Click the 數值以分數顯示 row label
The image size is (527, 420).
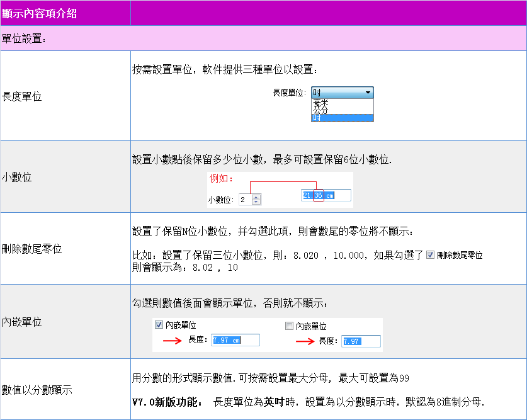[37, 390]
